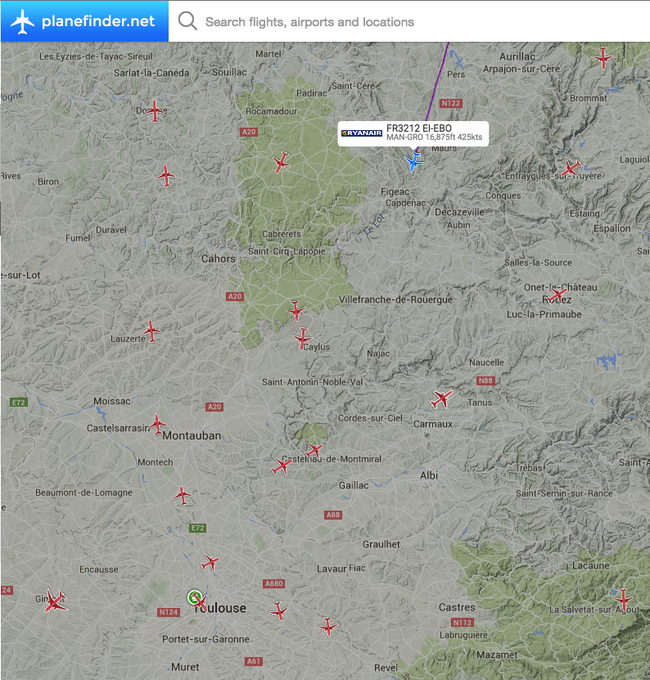Click the N88 road shield
650x680 pixels.
coord(485,381)
